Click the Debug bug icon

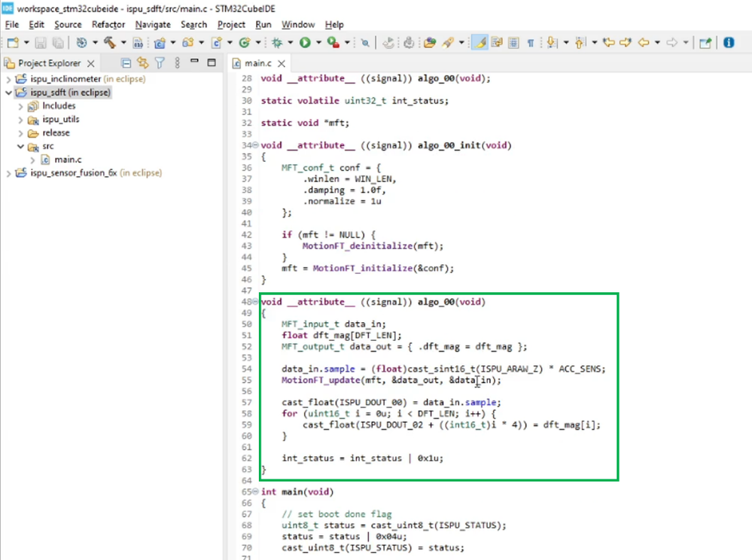(277, 43)
